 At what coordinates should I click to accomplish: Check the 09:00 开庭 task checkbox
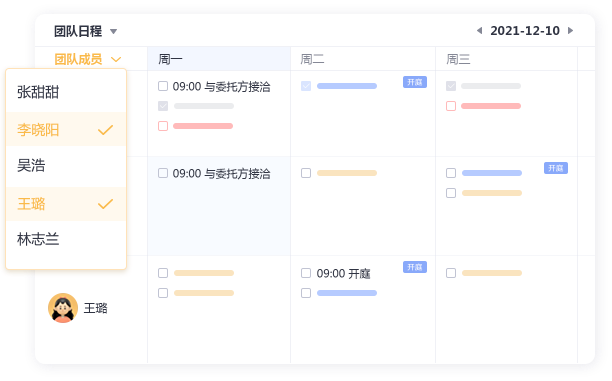point(306,273)
